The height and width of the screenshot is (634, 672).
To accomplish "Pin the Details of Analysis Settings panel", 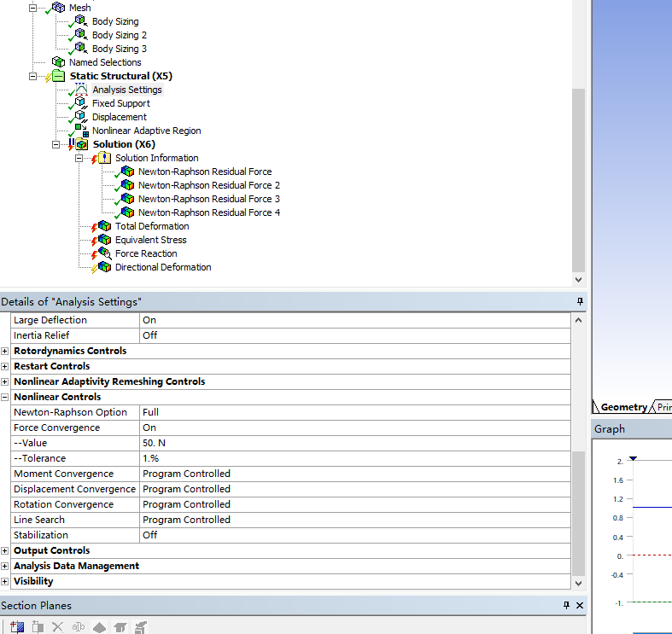I will click(580, 301).
